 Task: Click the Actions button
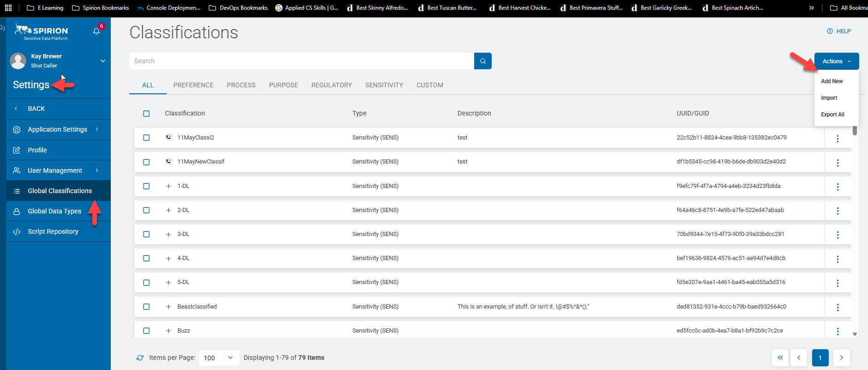(x=836, y=61)
